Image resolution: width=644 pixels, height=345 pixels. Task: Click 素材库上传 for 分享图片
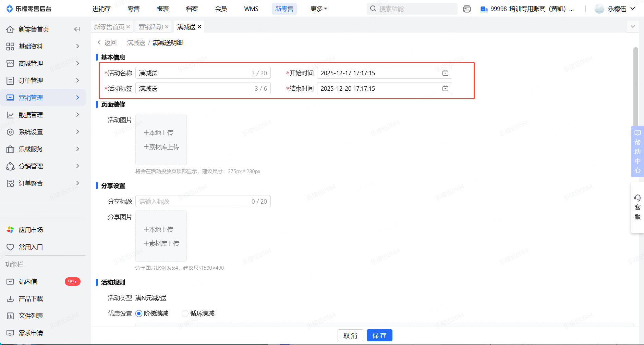pyautogui.click(x=161, y=244)
